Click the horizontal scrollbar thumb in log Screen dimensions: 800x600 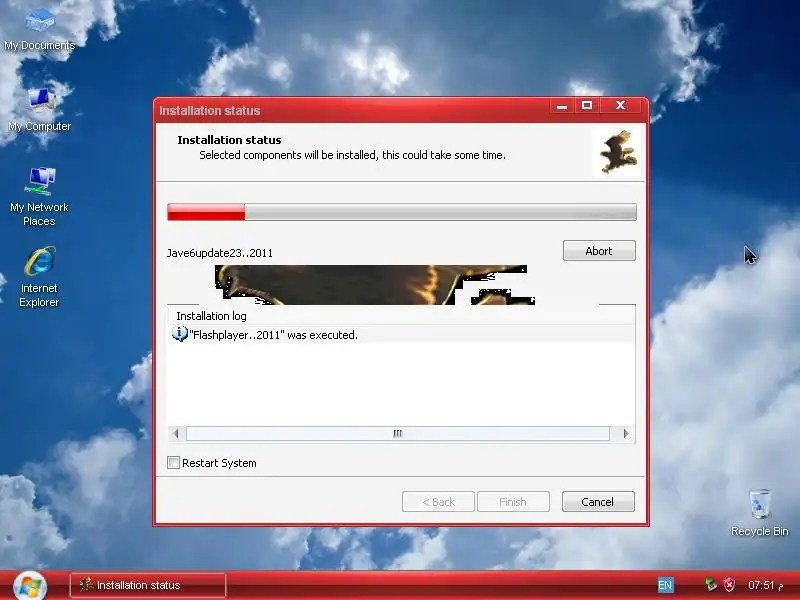397,434
